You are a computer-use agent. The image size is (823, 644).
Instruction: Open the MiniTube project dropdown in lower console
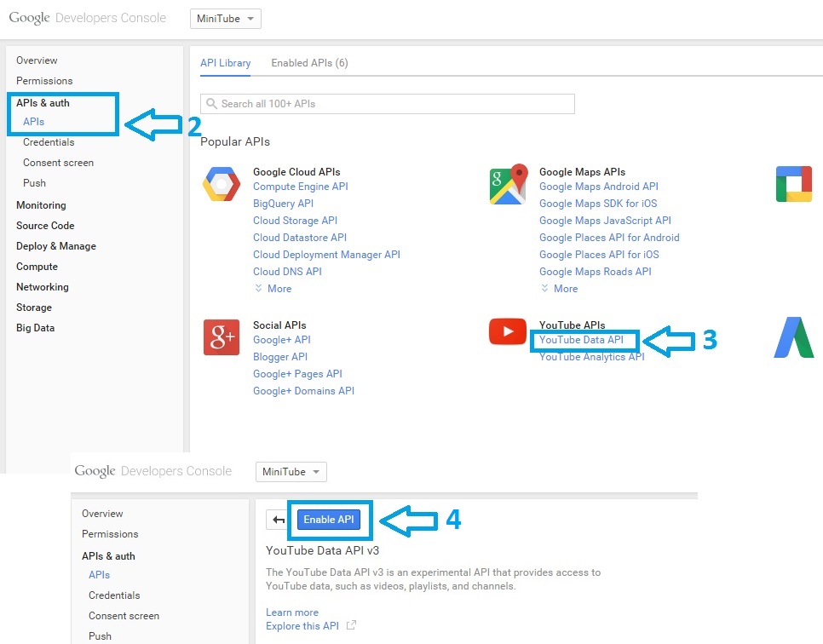[291, 471]
